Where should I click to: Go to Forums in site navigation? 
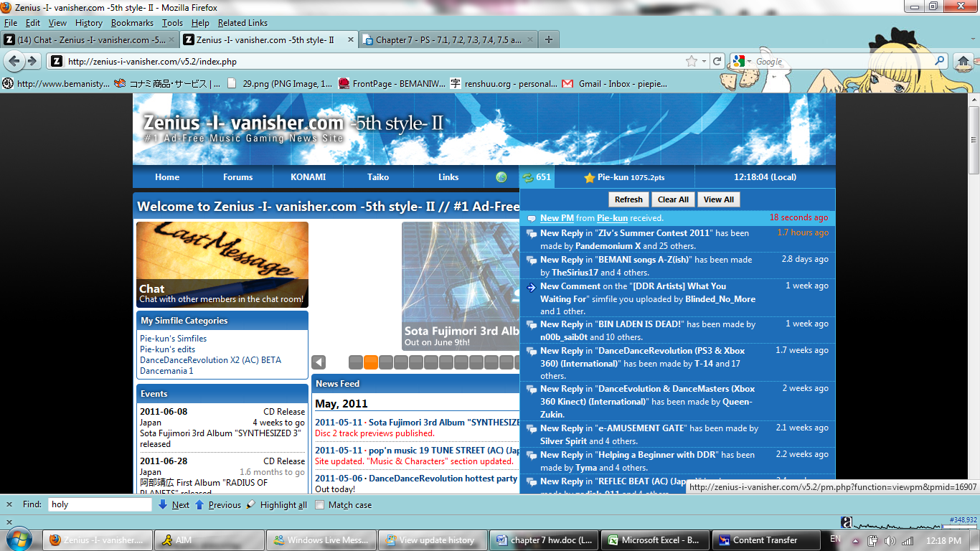click(x=237, y=177)
